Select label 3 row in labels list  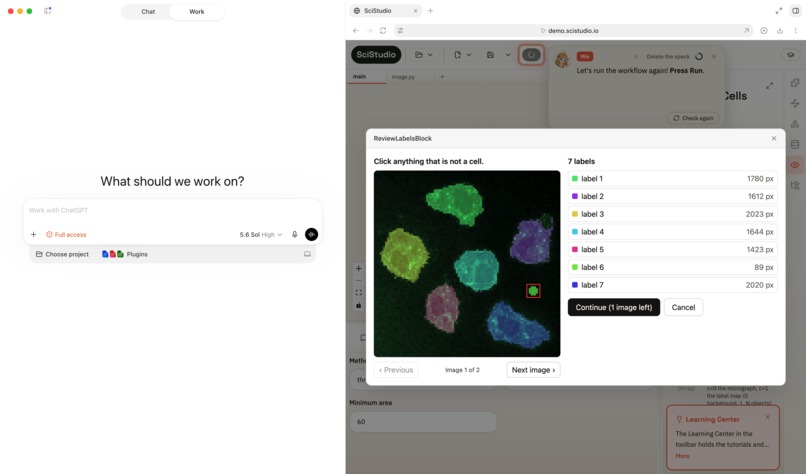[672, 214]
